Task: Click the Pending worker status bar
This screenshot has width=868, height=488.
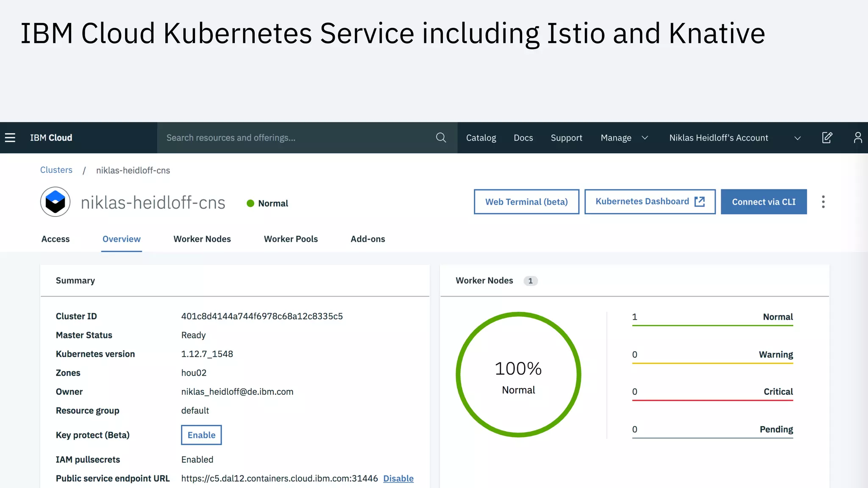Action: tap(712, 438)
